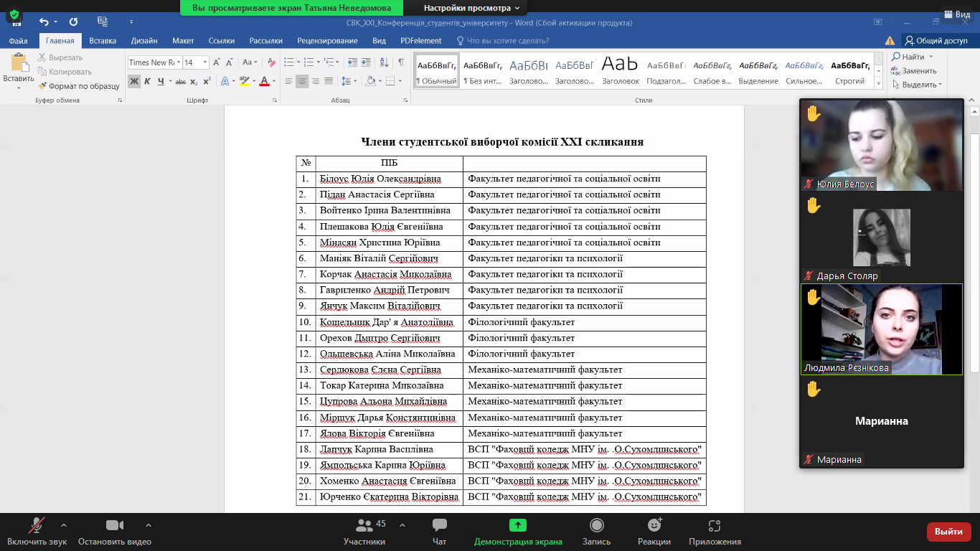This screenshot has width=980, height=551.
Task: Toggle Bold (Ж) formatting
Action: [134, 81]
